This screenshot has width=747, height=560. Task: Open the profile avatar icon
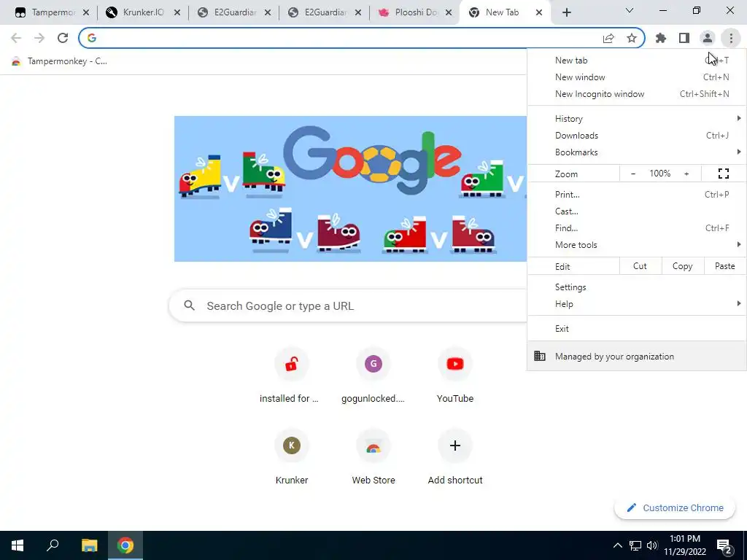click(708, 38)
